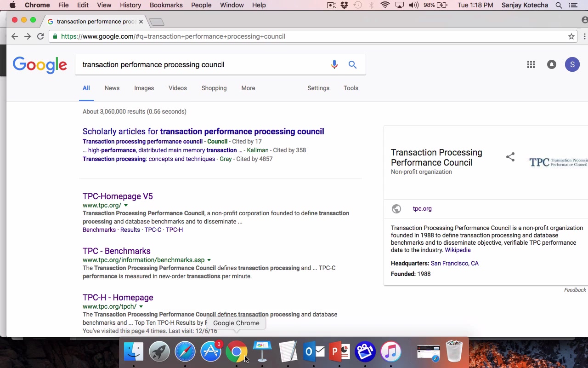
Task: Open iTunes from the Dock
Action: [391, 352]
